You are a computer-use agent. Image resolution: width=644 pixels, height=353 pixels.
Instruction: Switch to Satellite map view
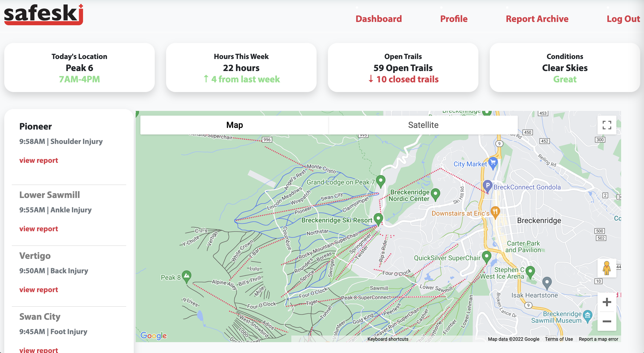click(x=423, y=125)
